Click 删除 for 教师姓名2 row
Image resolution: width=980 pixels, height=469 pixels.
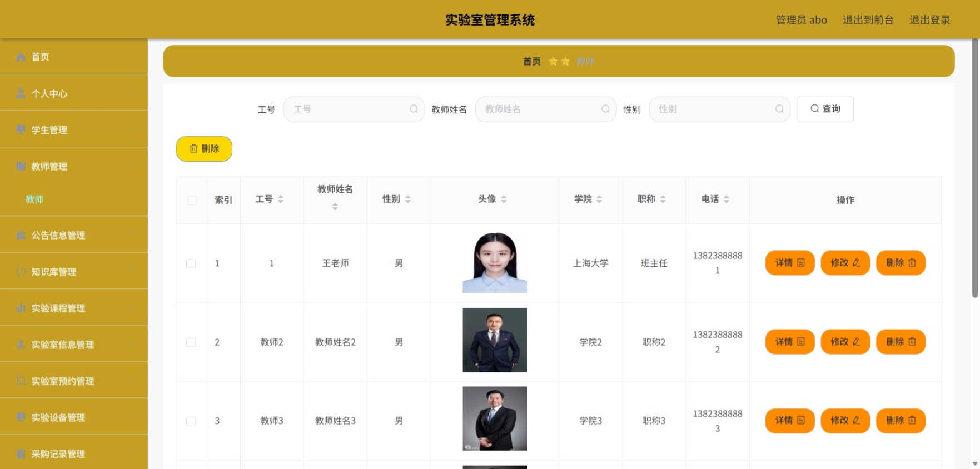901,342
